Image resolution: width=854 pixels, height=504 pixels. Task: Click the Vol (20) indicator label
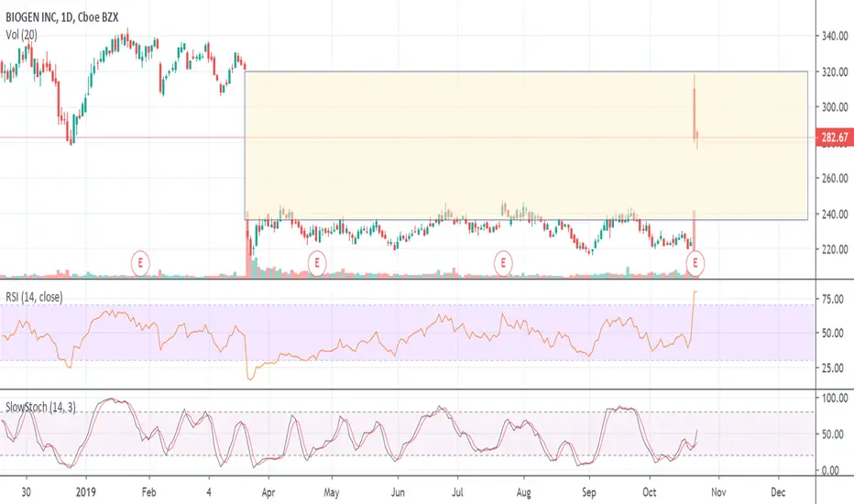point(21,35)
